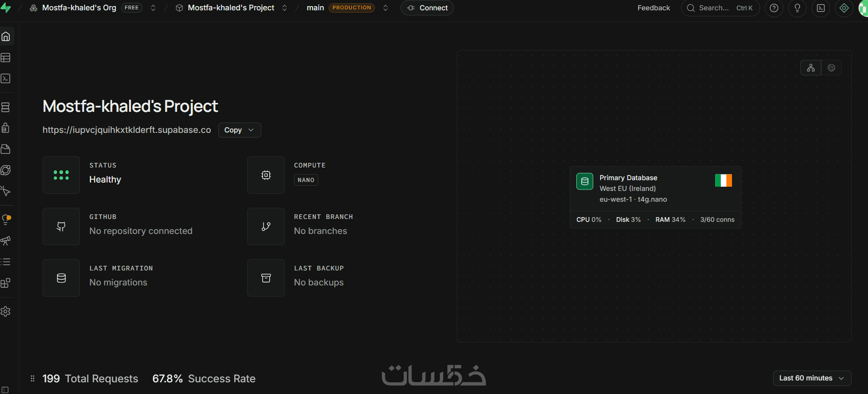The image size is (868, 394).
Task: Click the Status dots icon
Action: 61,175
